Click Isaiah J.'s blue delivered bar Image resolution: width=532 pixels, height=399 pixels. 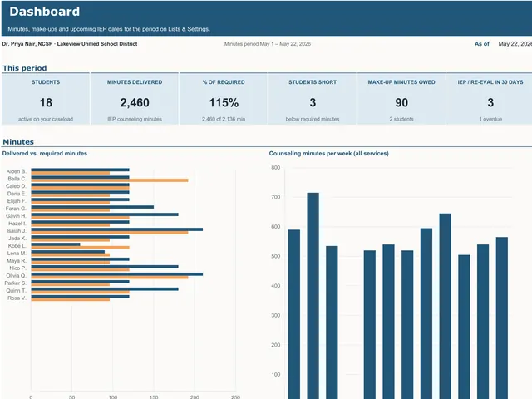tap(117, 229)
